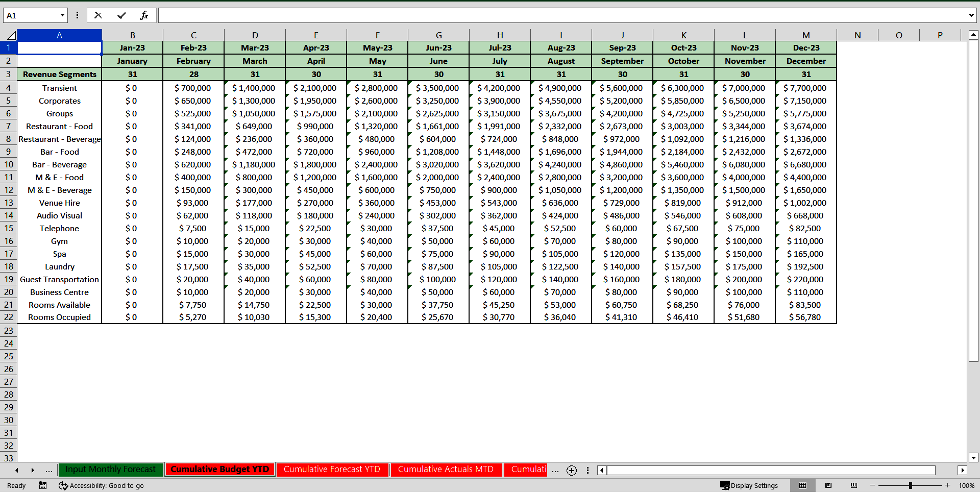Zoom out with the minus button
Viewport: 980px width, 493px height.
873,485
